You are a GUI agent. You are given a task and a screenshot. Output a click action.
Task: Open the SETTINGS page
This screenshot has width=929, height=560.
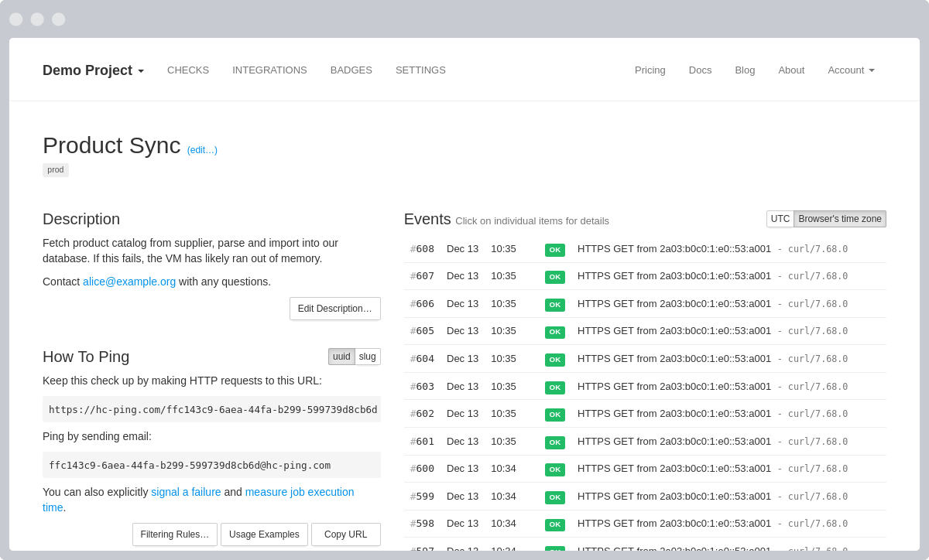pyautogui.click(x=420, y=70)
